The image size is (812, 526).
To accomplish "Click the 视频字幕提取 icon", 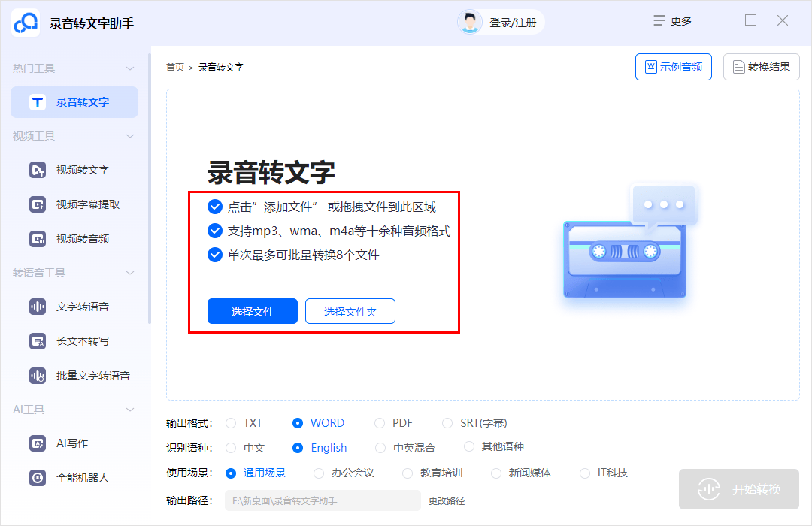I will (38, 204).
